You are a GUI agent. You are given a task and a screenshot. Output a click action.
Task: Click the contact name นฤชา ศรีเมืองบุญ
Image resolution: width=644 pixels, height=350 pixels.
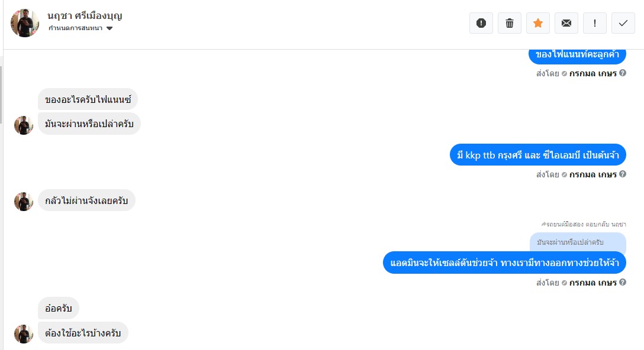point(85,15)
